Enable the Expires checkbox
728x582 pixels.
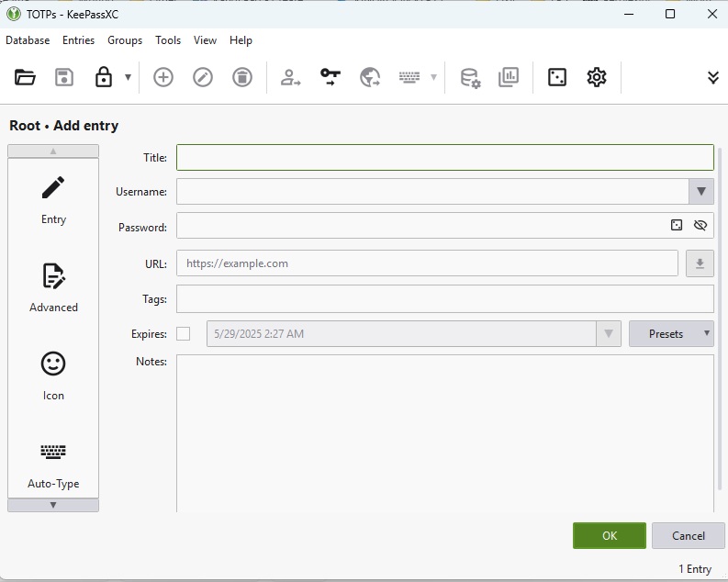pyautogui.click(x=184, y=334)
